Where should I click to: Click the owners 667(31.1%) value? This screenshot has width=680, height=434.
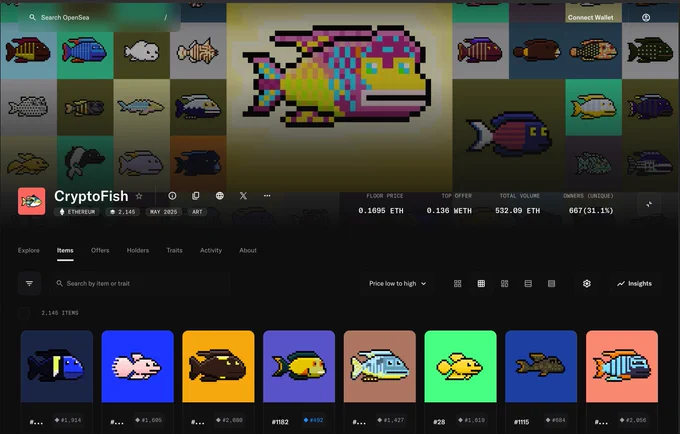tap(591, 211)
